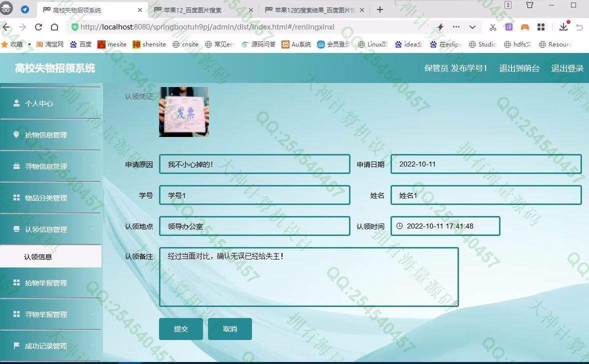589x364 pixels.
Task: Open the 淘宝网 bookmark
Action: click(49, 44)
